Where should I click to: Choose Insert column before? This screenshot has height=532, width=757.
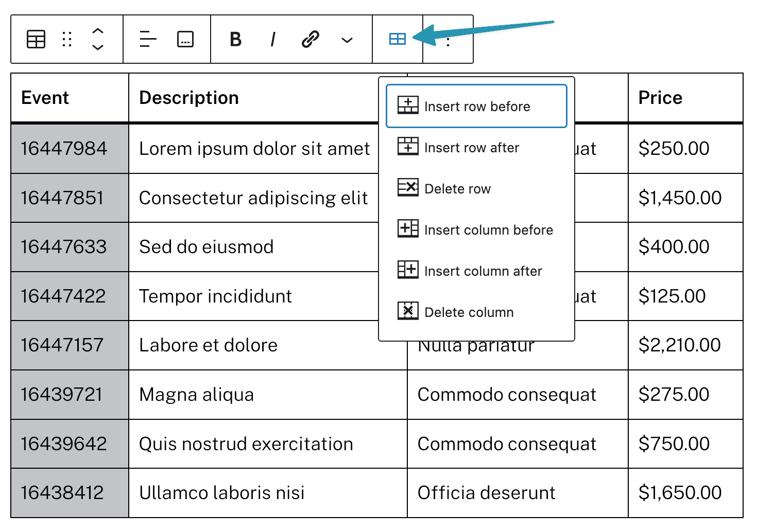[477, 230]
